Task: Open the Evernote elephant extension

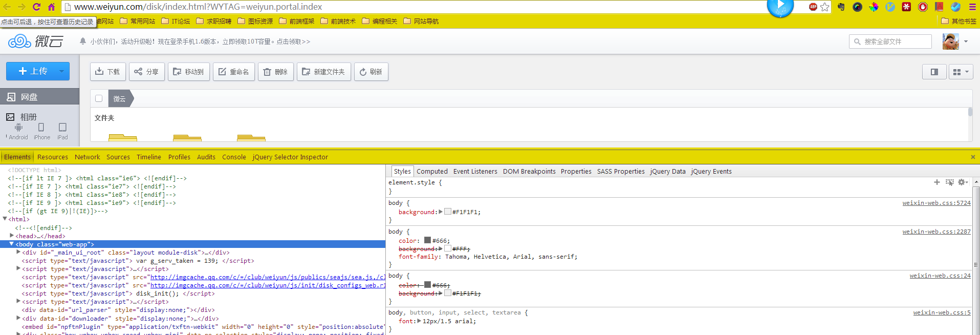Action: pyautogui.click(x=841, y=7)
